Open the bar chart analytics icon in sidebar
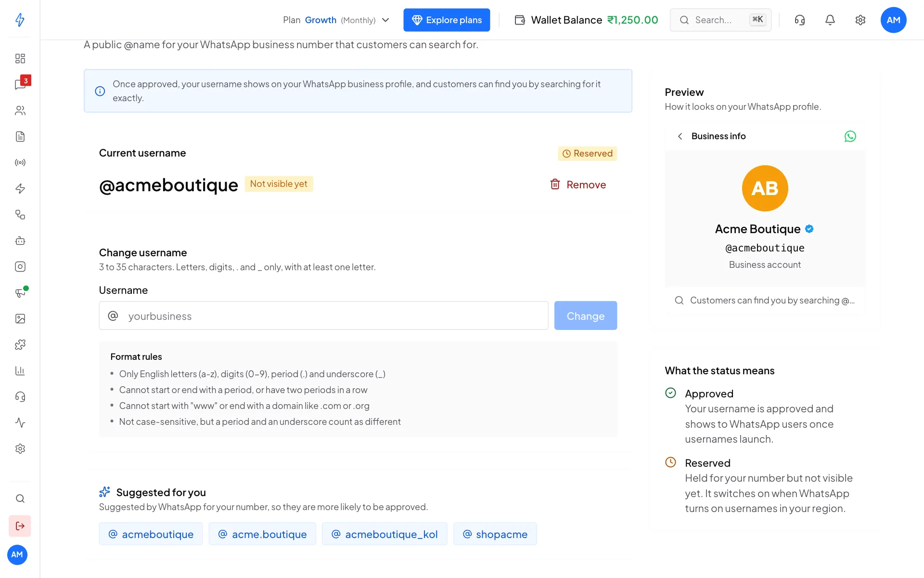This screenshot has height=578, width=924. 20,370
